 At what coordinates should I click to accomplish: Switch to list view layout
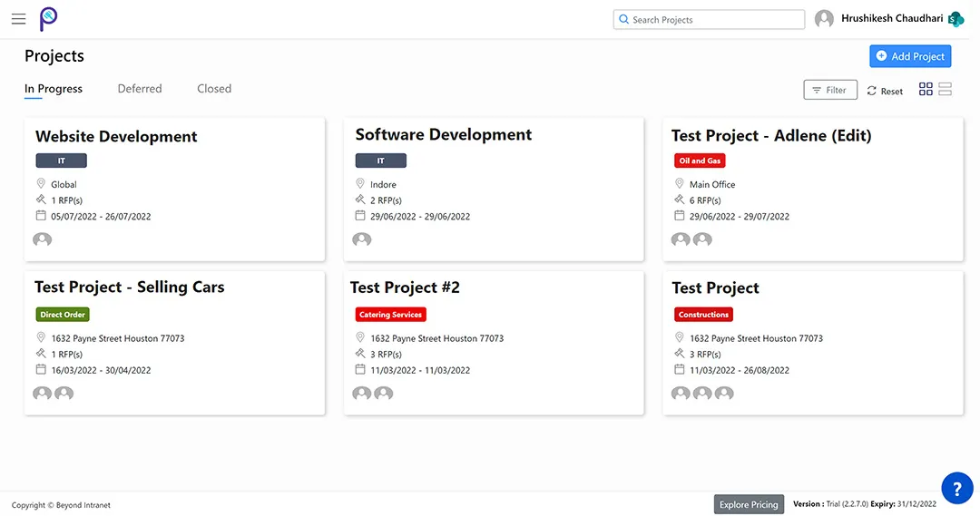click(x=945, y=89)
